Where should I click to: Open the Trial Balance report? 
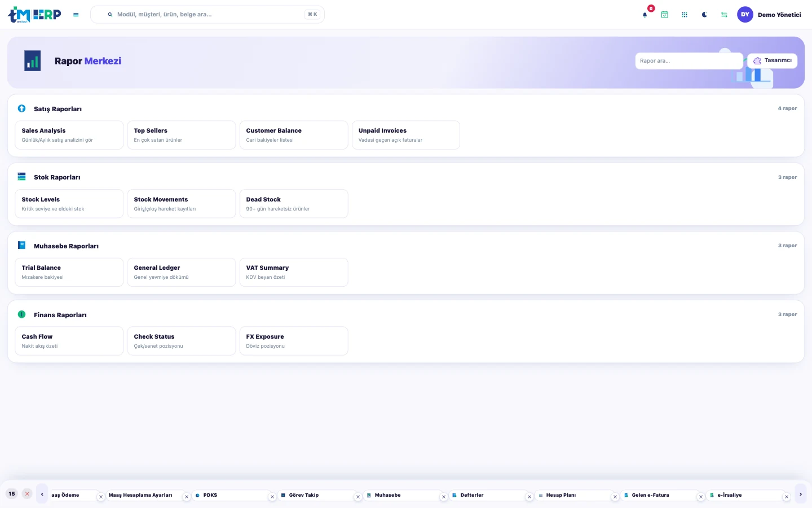tap(69, 272)
